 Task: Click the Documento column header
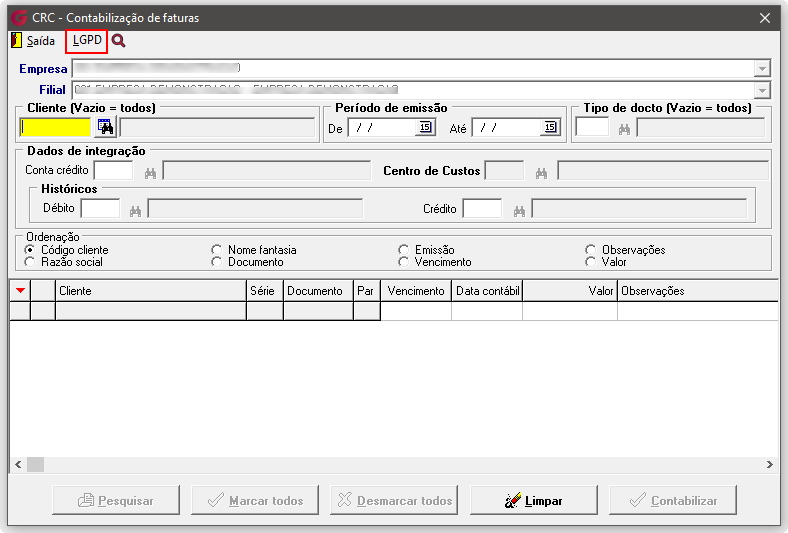point(318,291)
